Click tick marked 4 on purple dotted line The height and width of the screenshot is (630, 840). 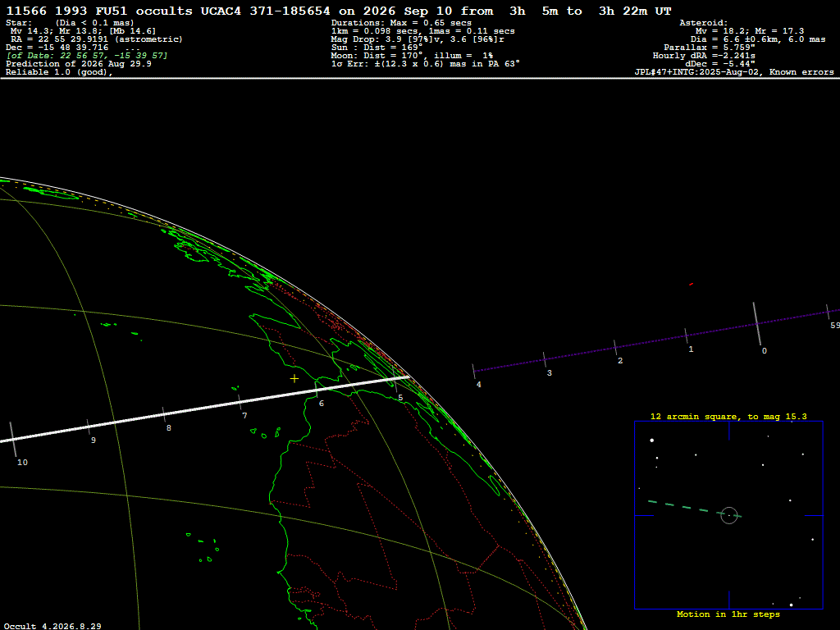click(x=473, y=371)
